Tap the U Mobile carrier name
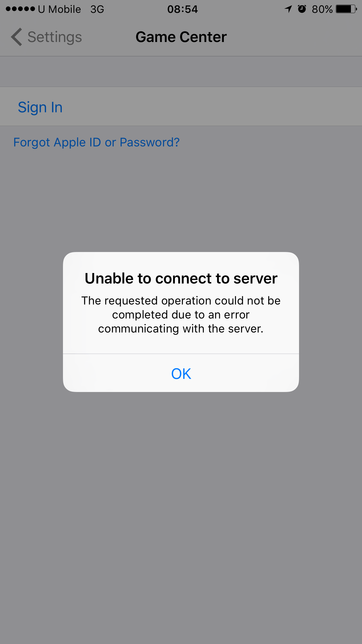The width and height of the screenshot is (362, 644). pos(59,9)
